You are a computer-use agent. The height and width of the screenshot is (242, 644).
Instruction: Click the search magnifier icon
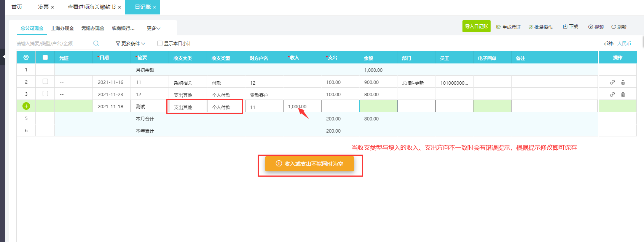coord(96,43)
